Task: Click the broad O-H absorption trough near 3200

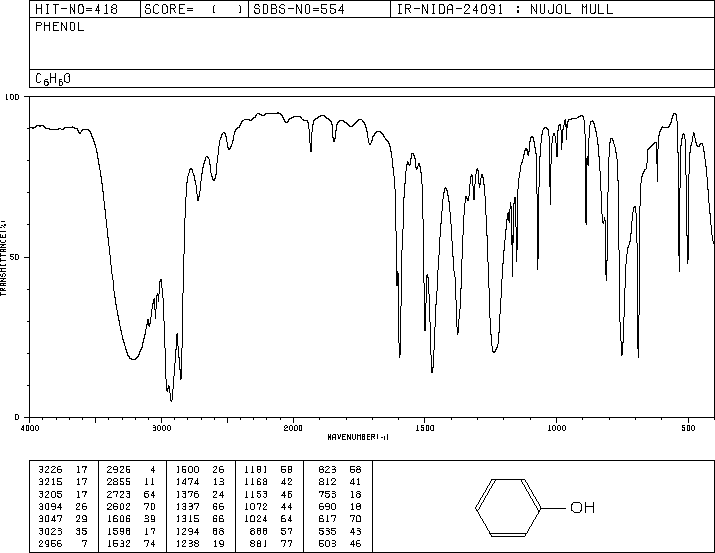Action: point(133,358)
